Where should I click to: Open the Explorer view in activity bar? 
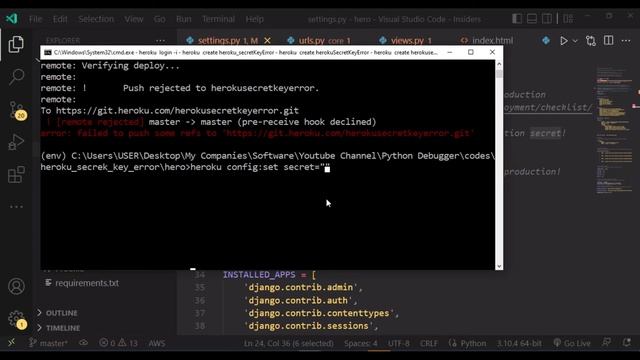click(16, 44)
